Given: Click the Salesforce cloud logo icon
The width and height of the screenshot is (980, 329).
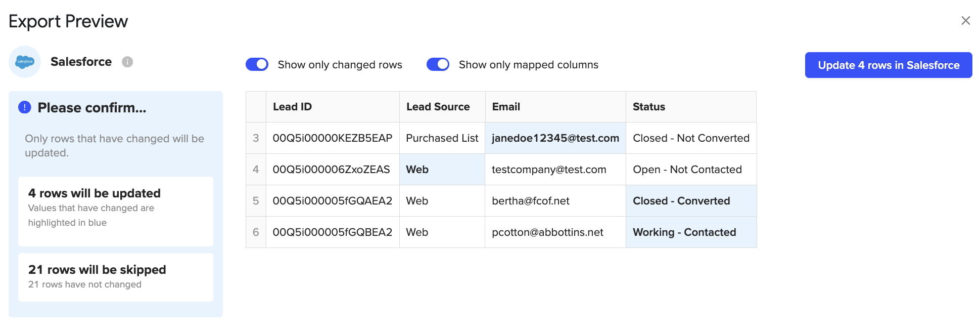Looking at the screenshot, I should point(25,62).
